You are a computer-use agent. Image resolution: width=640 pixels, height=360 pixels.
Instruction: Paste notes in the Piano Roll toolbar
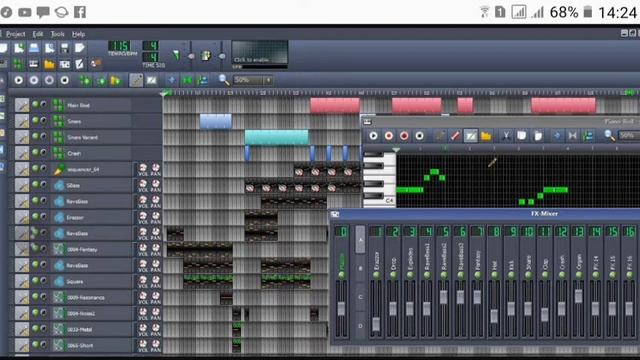(538, 136)
